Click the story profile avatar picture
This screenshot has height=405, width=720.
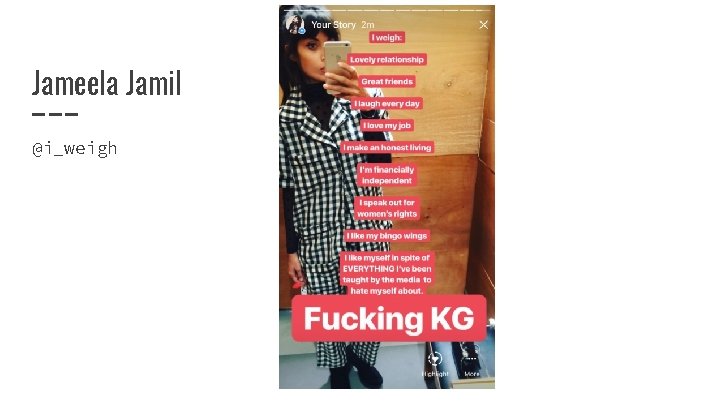295,24
